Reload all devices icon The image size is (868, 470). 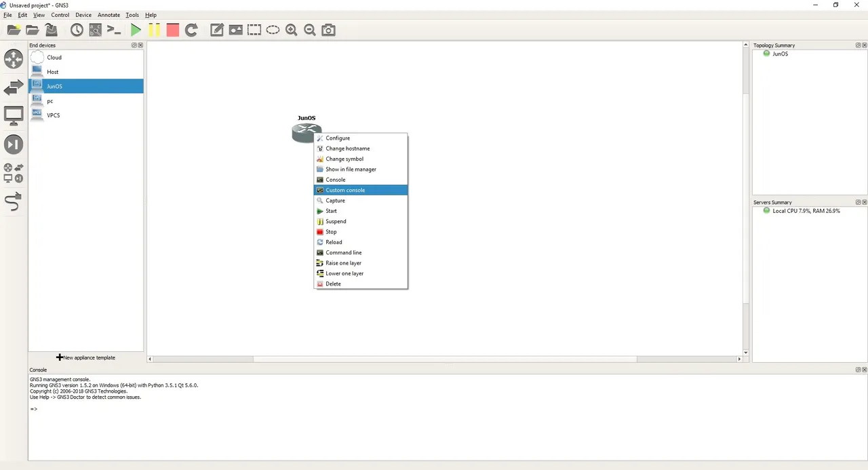(x=191, y=30)
